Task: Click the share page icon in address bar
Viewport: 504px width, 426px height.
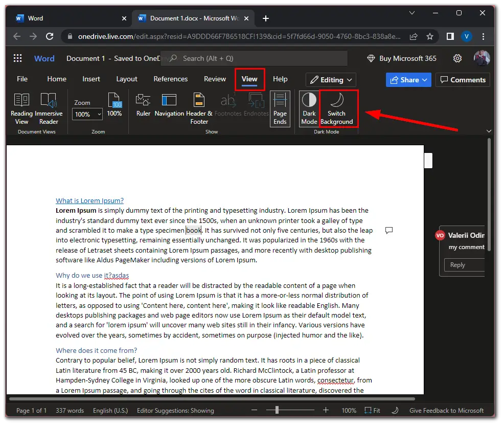Action: [x=414, y=36]
